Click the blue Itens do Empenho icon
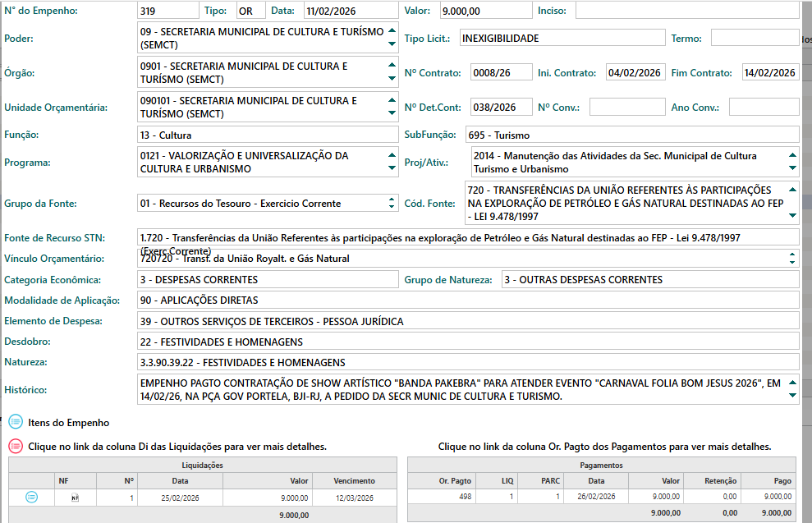This screenshot has height=523, width=812. point(16,423)
